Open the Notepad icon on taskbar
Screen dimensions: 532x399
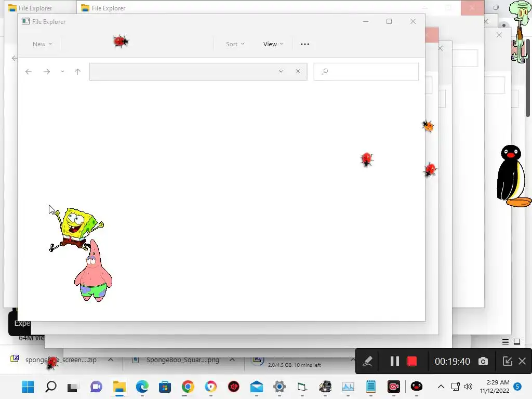(x=371, y=387)
